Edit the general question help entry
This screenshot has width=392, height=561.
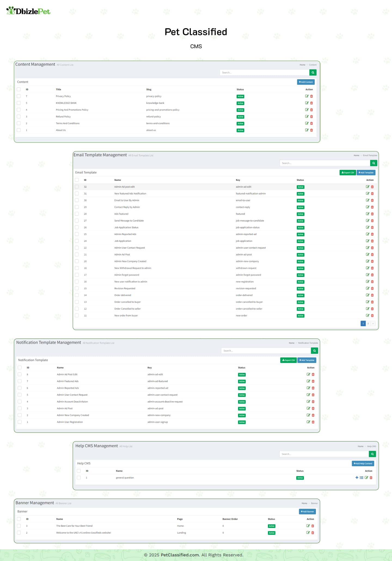point(366,477)
